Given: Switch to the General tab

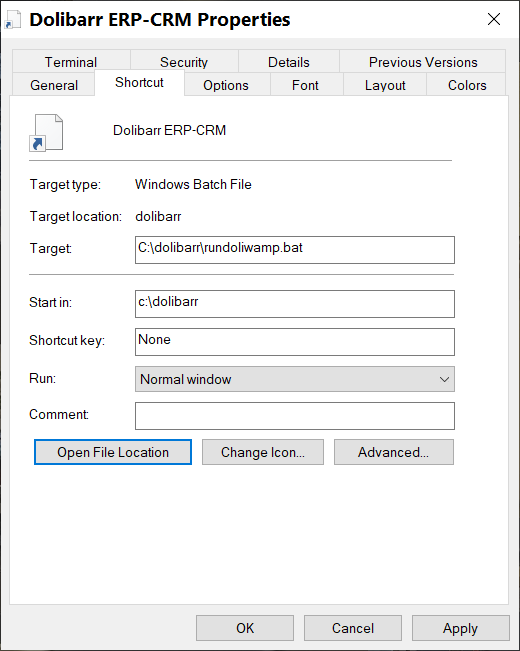Looking at the screenshot, I should 54,85.
